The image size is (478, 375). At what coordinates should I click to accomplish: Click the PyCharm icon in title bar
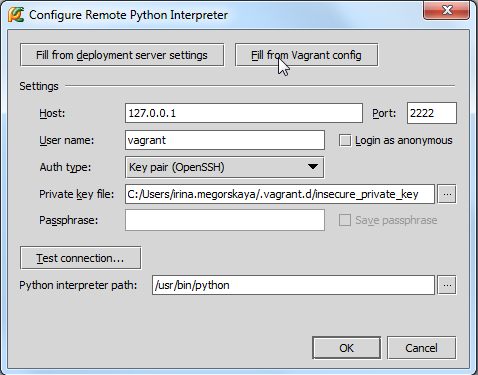coord(16,15)
